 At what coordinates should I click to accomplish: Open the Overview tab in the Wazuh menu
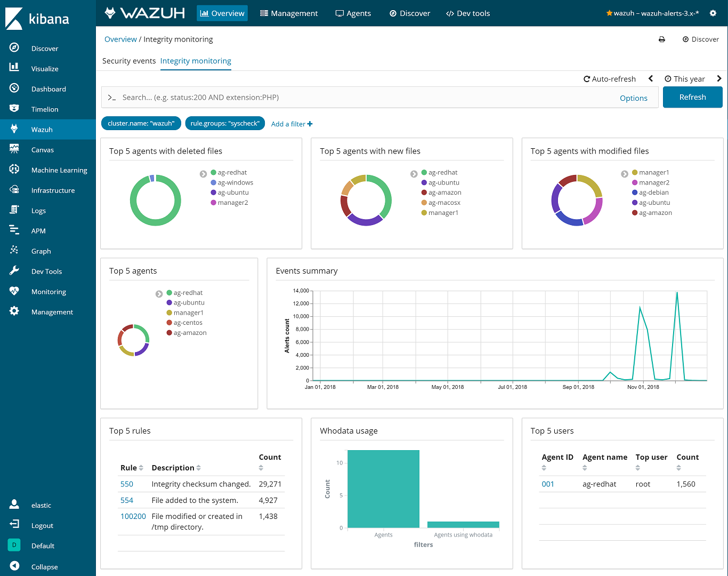pyautogui.click(x=222, y=13)
